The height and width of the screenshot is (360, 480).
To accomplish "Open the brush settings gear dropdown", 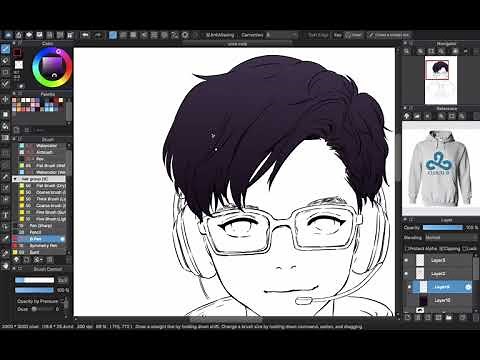I will click(38, 260).
